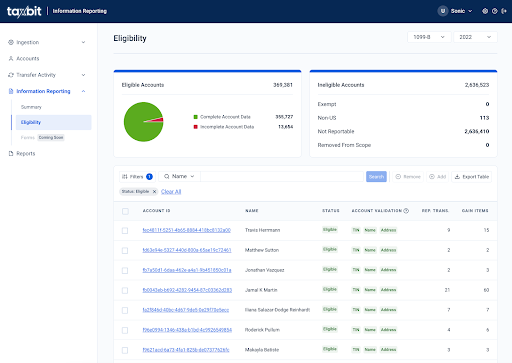Click the settings gear icon in header
This screenshot has height=363, width=512.
tap(485, 11)
